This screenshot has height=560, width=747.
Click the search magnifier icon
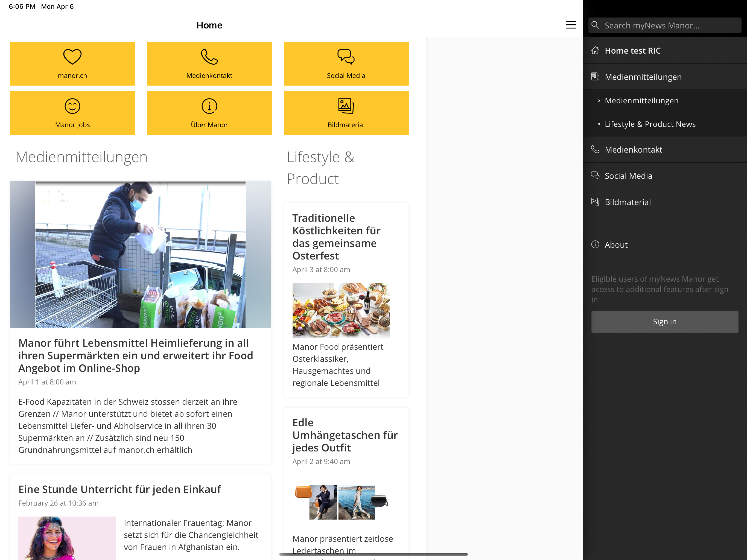(595, 25)
